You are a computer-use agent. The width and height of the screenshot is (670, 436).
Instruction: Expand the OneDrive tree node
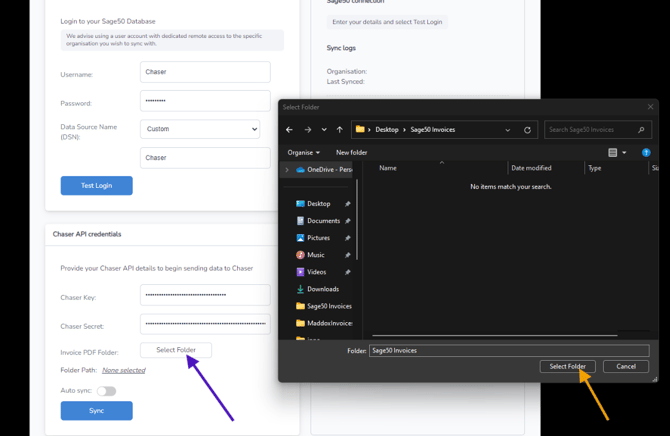tap(287, 170)
